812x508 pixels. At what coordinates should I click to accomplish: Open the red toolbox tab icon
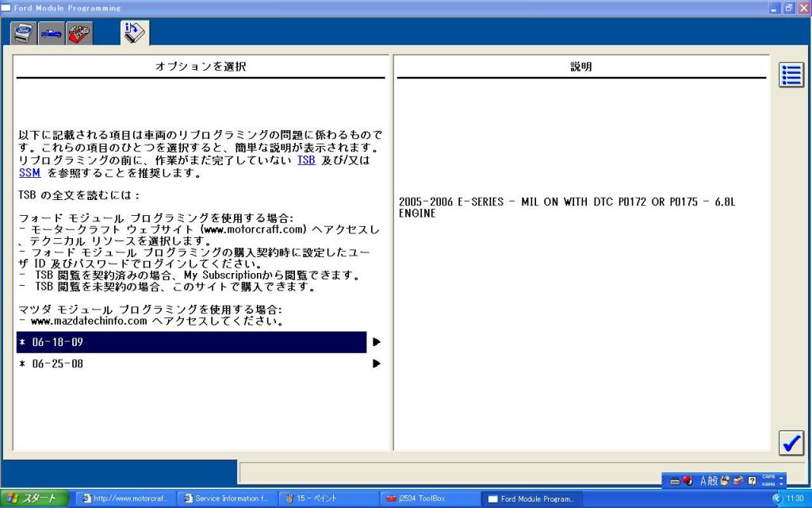(79, 33)
